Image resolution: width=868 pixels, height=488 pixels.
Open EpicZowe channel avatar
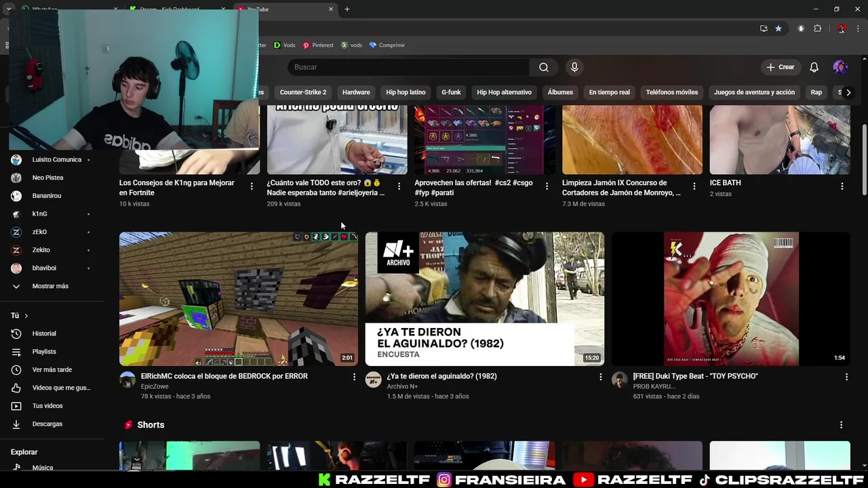tap(127, 380)
